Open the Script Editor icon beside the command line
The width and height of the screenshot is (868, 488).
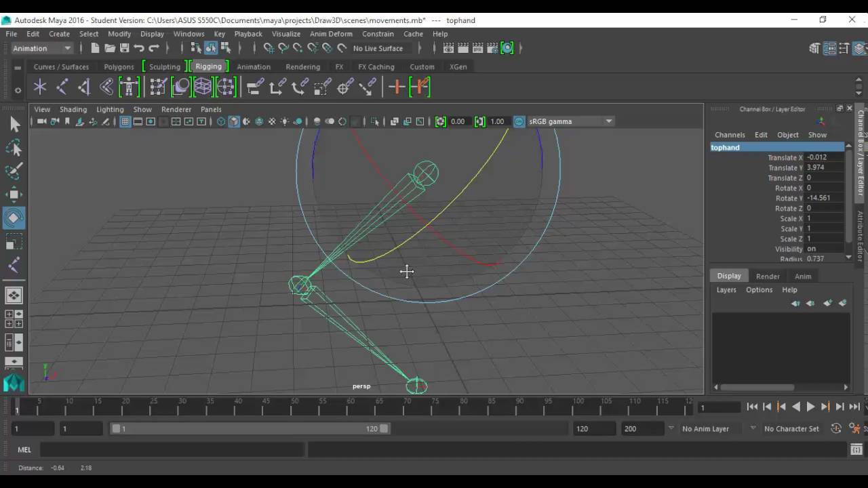coord(856,449)
